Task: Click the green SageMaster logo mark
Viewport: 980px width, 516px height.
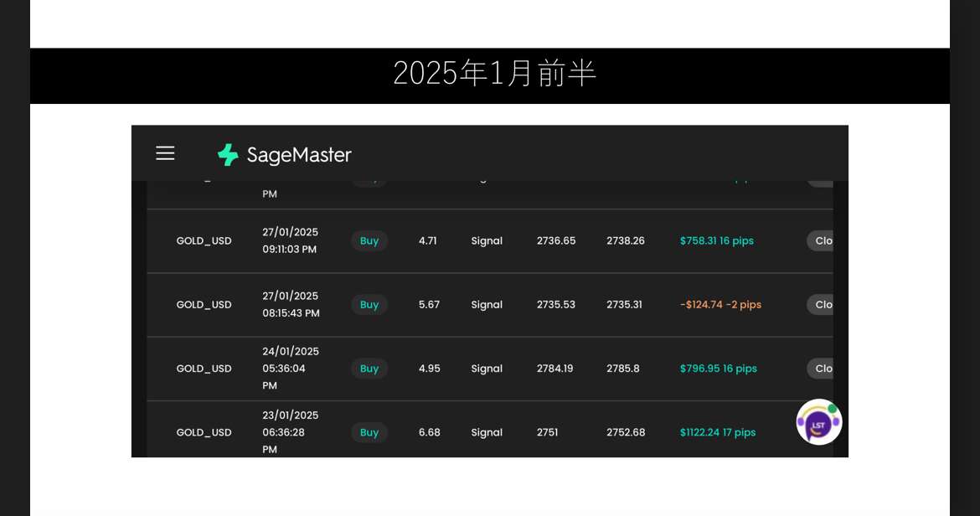Action: 228,155
